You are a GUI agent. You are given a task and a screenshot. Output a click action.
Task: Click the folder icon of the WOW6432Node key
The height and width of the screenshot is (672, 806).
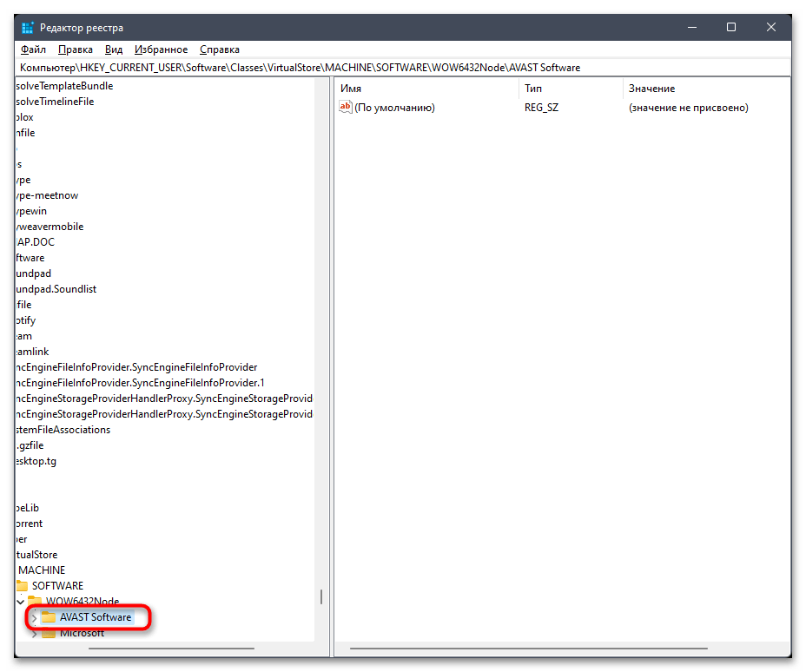pos(35,600)
